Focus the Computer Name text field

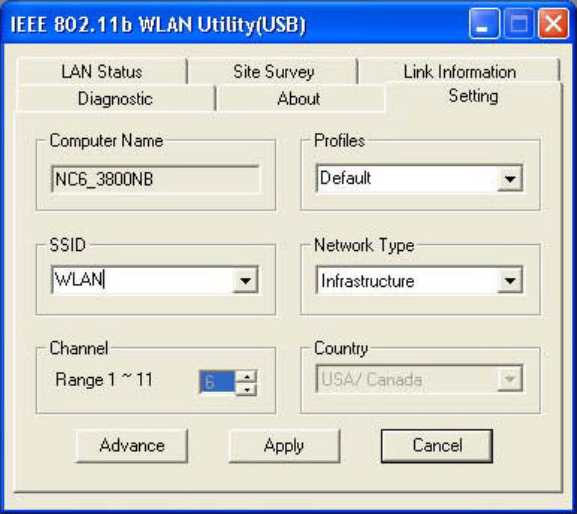click(155, 179)
